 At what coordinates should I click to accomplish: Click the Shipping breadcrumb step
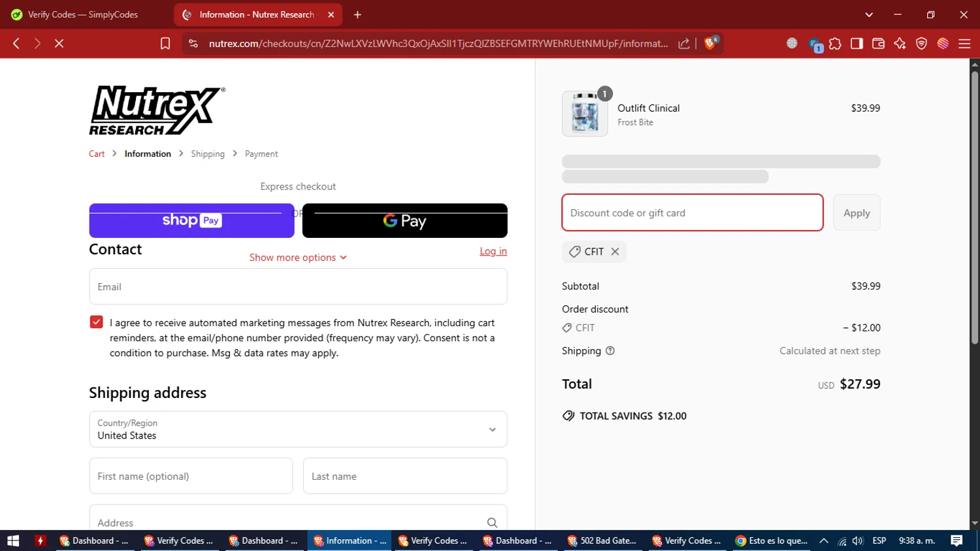208,154
